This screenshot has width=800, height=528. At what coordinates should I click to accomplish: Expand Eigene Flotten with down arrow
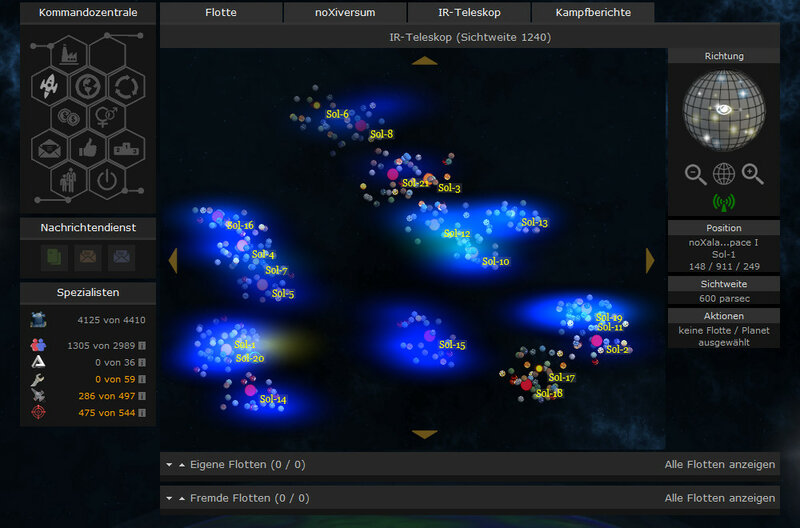click(169, 465)
